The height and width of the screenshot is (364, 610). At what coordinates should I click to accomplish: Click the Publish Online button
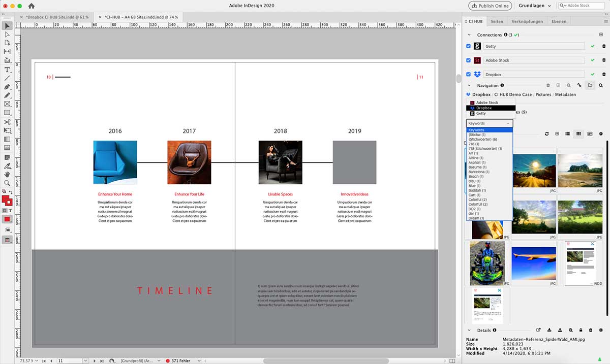click(x=490, y=6)
